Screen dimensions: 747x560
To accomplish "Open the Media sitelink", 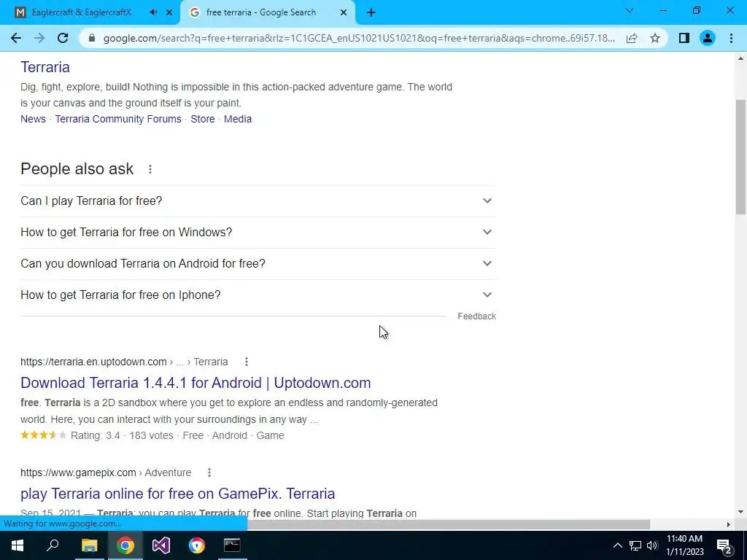I will tap(238, 119).
